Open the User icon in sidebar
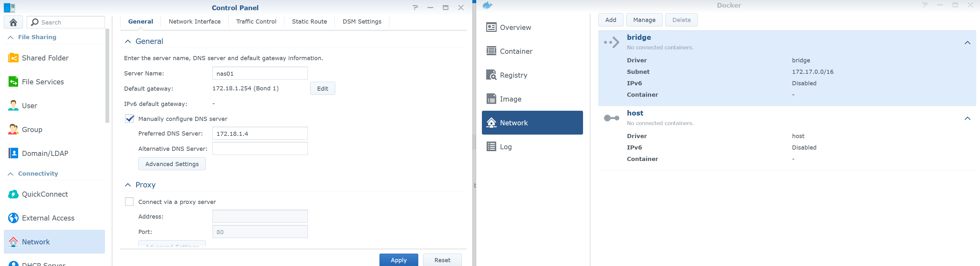This screenshot has height=266, width=980. click(13, 105)
